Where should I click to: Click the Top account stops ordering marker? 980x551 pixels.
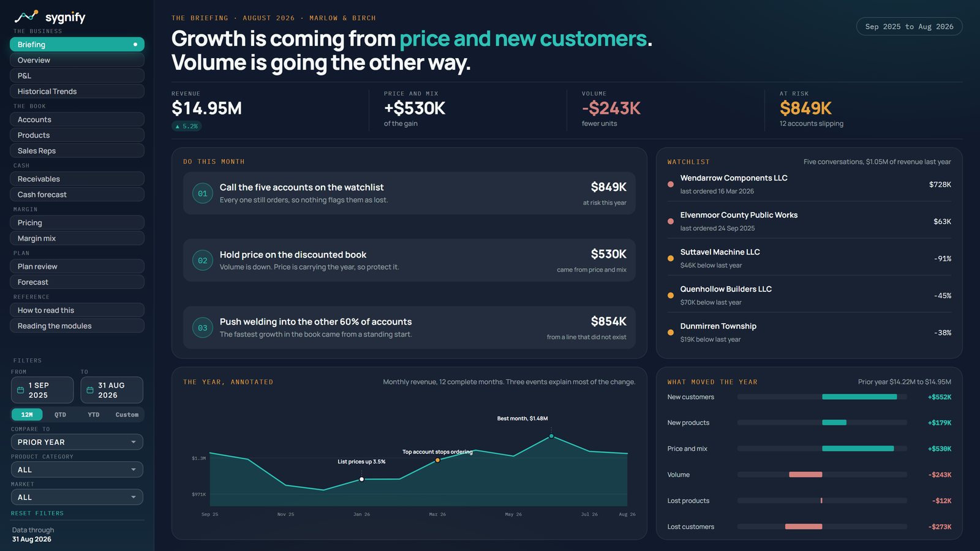[437, 460]
